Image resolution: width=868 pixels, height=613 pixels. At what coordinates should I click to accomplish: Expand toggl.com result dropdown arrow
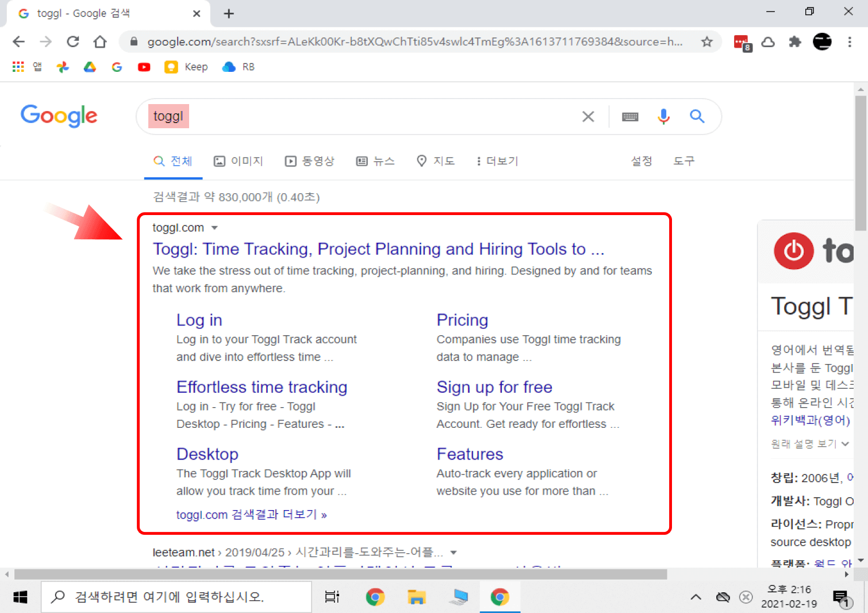pos(214,228)
